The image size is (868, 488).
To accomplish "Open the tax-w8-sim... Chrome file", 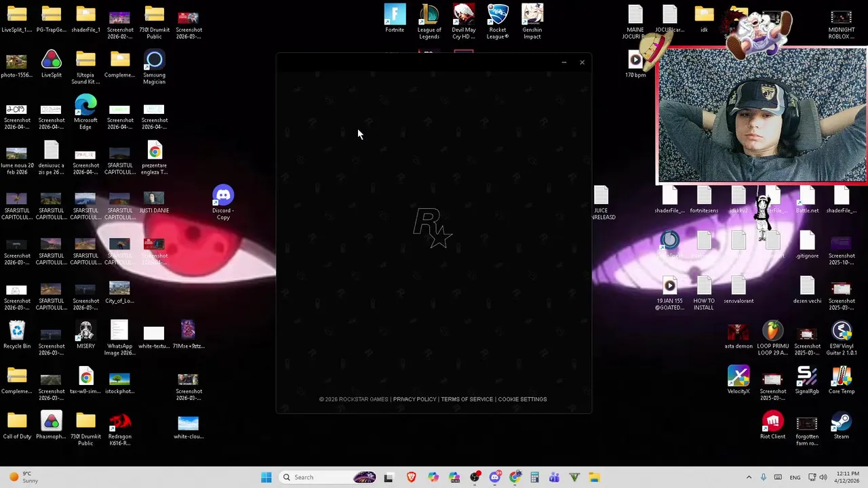I will click(x=85, y=381).
